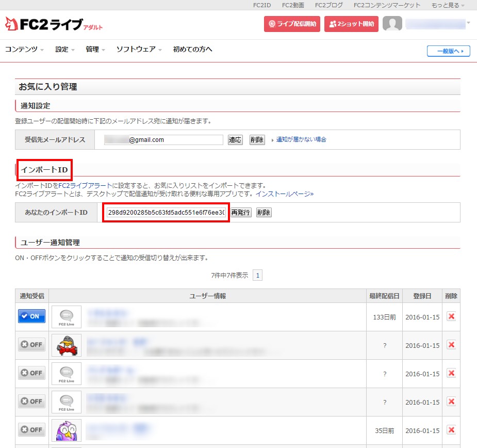Screen dimensions: 477x448
Task: Click the 7件中7件表示 count text
Action: (x=229, y=276)
